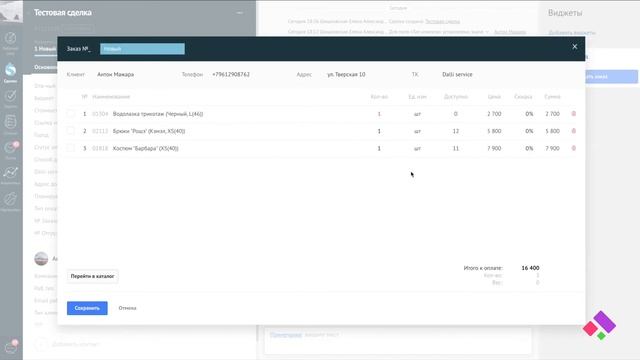Click quantity cell of Костюм "Барбара"

[x=379, y=148]
